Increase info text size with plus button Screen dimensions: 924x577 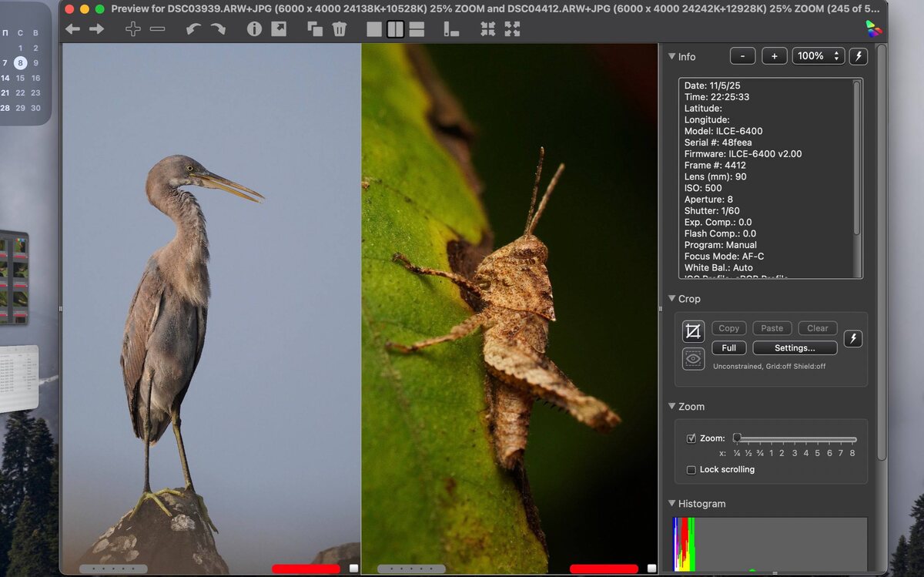pos(774,55)
